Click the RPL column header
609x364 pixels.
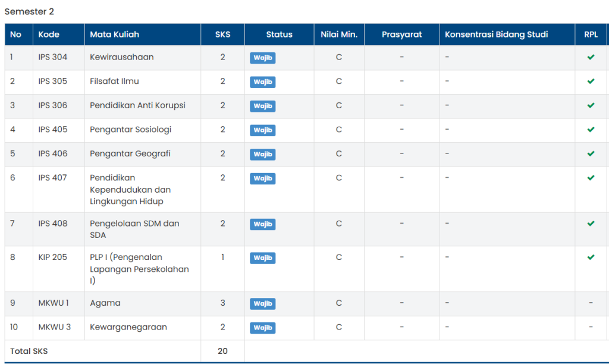[591, 34]
